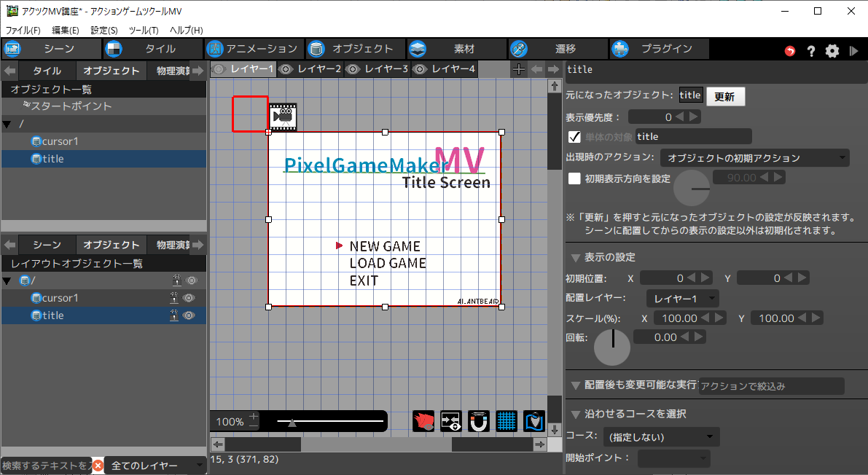Screen dimensions: 868x475
Task: Click the add layer plus icon
Action: 518,69
